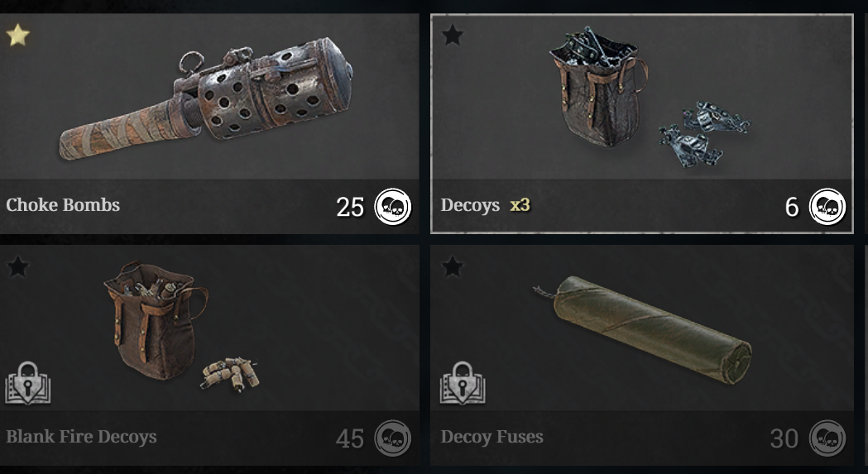Favorite Blank Fire Decoys with its star
Viewport: 868px width, 474px height.
click(x=17, y=266)
